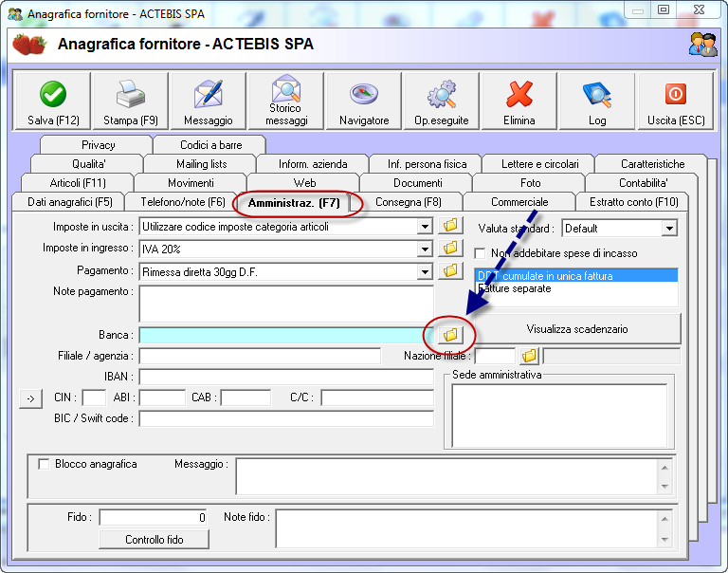The image size is (728, 573).
Task: Click the Salva (F12) green checkmark button
Action: [53, 101]
